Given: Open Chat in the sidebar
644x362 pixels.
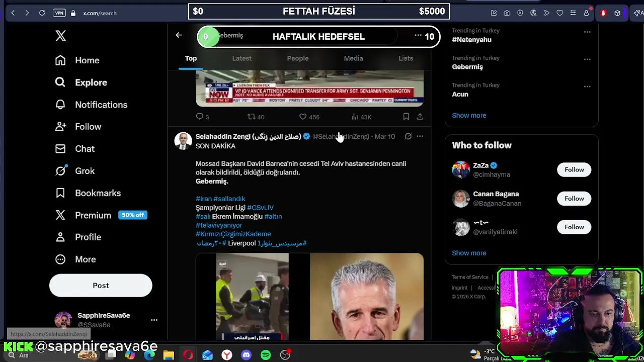Looking at the screenshot, I should click(75, 149).
